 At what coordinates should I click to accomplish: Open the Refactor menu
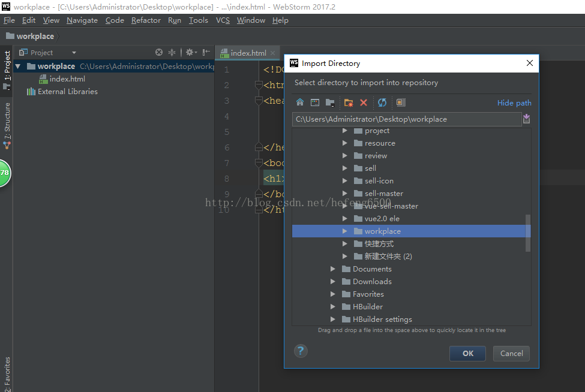[x=146, y=20]
